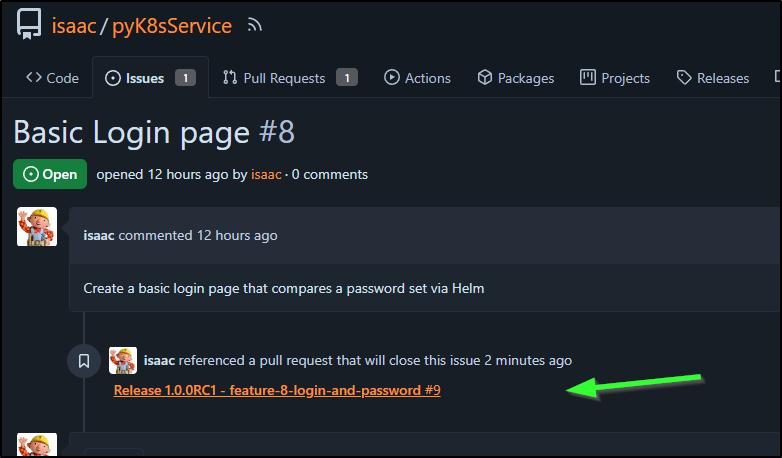This screenshot has width=782, height=458.
Task: Click the Projects board icon
Action: pos(587,77)
